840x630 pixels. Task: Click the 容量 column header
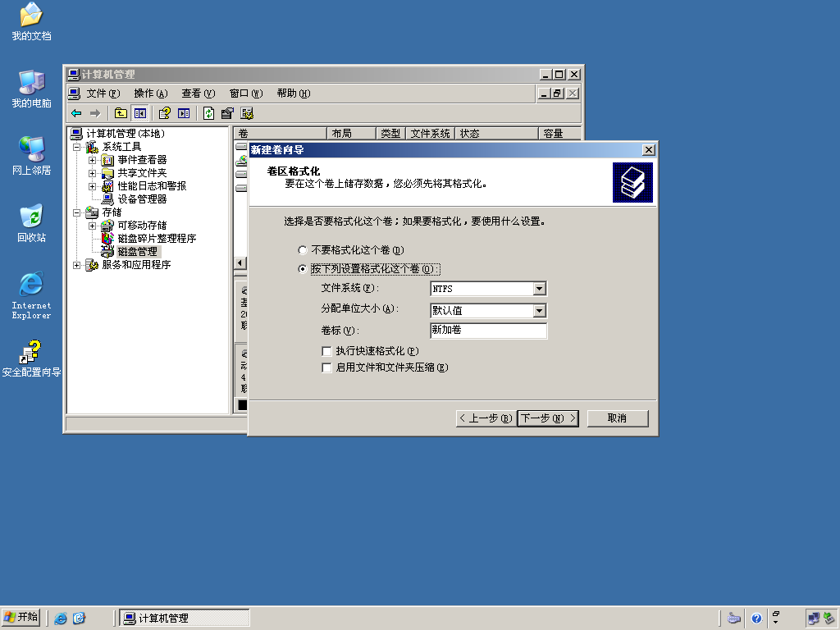559,134
